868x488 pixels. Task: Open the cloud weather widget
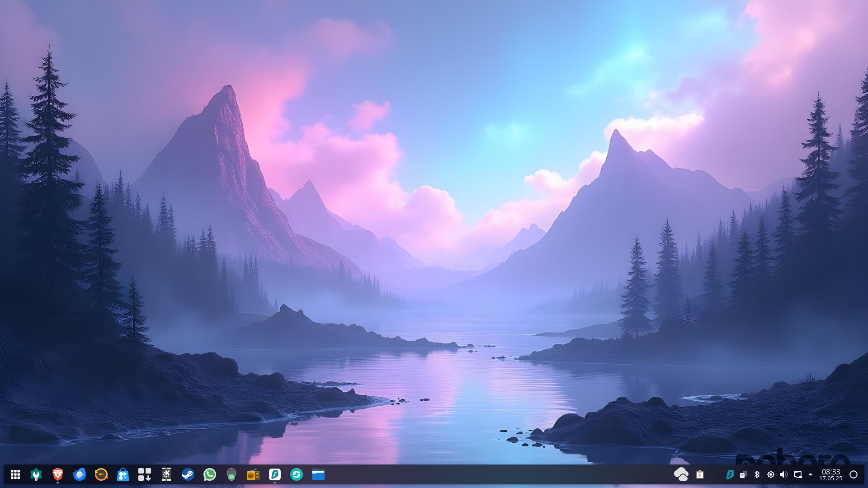[x=681, y=474]
